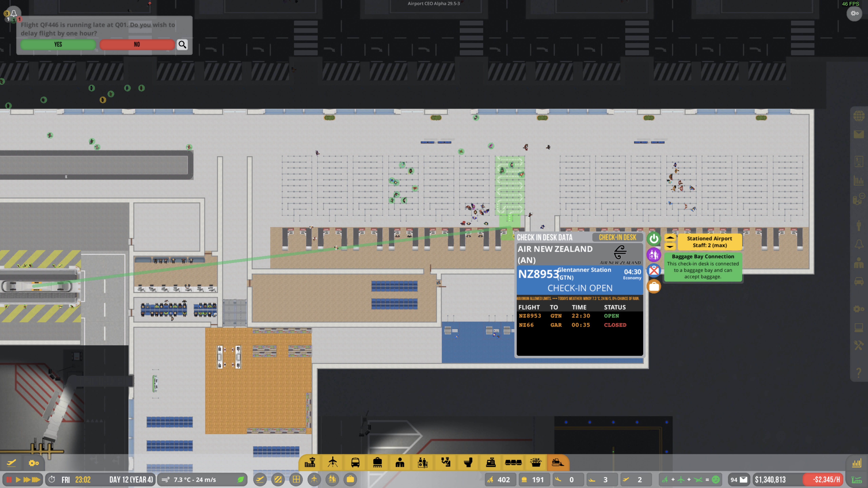Expand the statistics bar chart panel
This screenshot has width=868, height=488.
point(856,463)
